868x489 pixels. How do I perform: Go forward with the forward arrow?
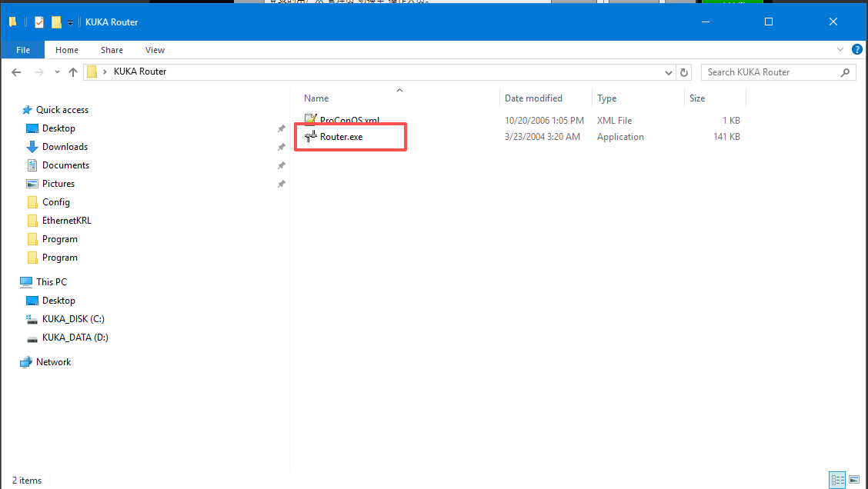click(38, 72)
